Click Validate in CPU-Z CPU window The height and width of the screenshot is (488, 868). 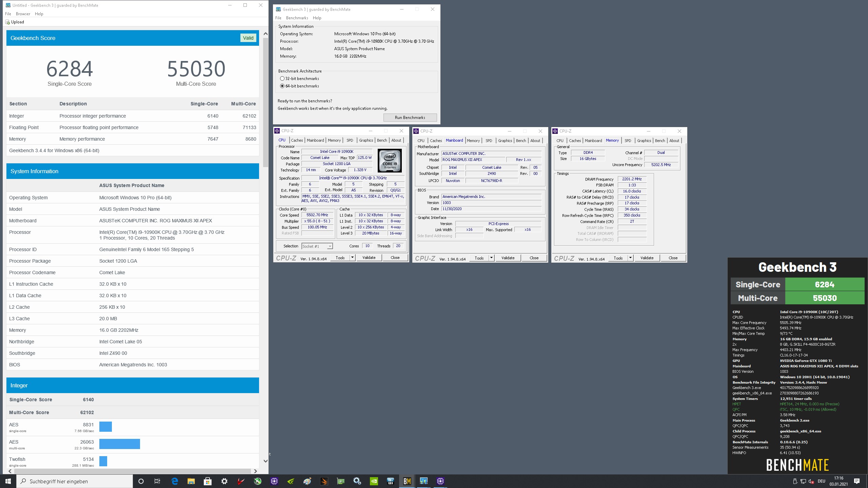[x=369, y=258]
